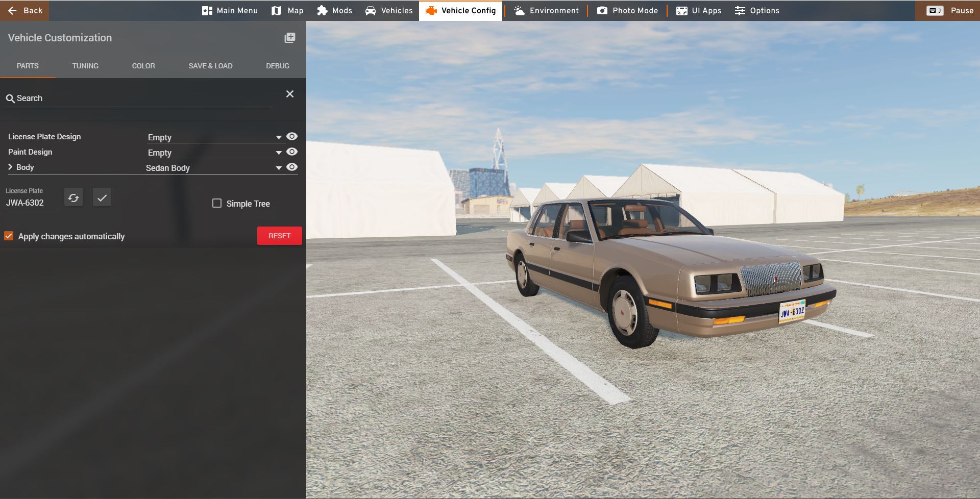The image size is (980, 499).
Task: Toggle Body visibility eye
Action: click(292, 167)
